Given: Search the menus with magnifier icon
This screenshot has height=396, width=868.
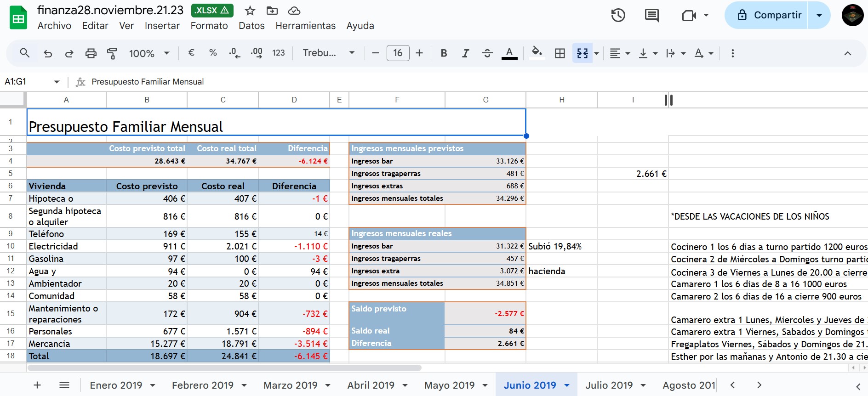Looking at the screenshot, I should pyautogui.click(x=25, y=53).
